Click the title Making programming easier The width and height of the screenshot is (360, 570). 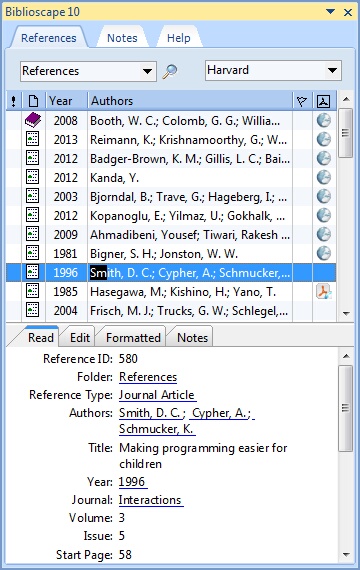point(203,455)
